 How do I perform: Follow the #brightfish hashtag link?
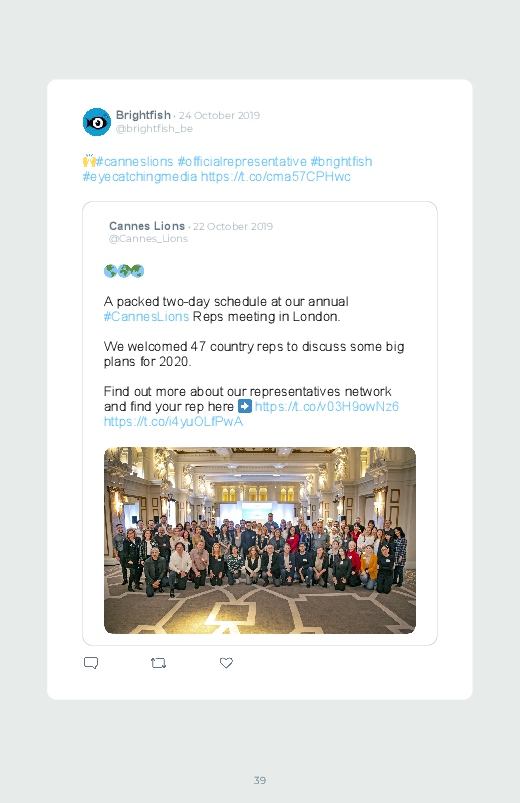(341, 161)
